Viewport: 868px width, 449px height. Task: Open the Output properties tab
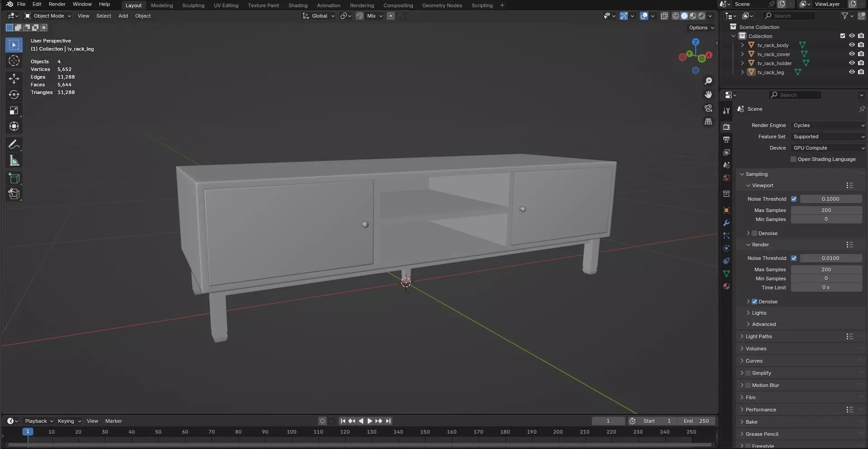pyautogui.click(x=726, y=140)
